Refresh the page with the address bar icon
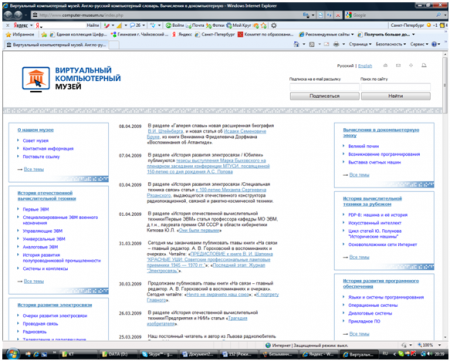The width and height of the screenshot is (450, 361). pyautogui.click(x=329, y=15)
